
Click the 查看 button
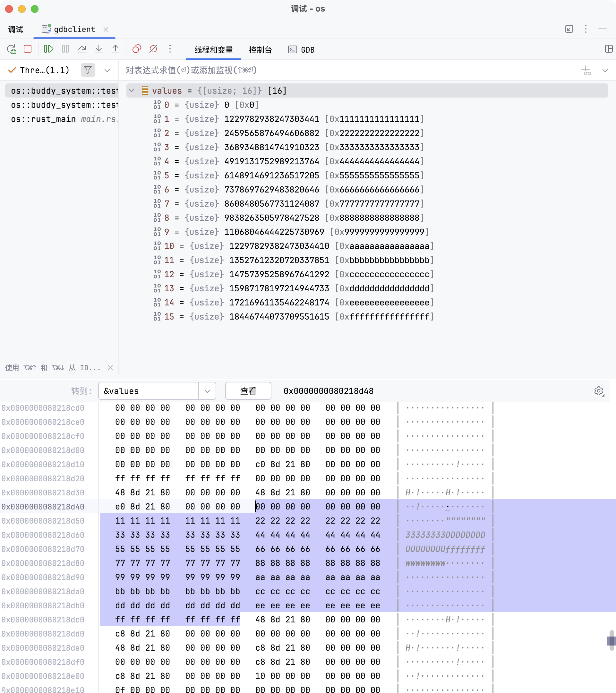point(248,391)
